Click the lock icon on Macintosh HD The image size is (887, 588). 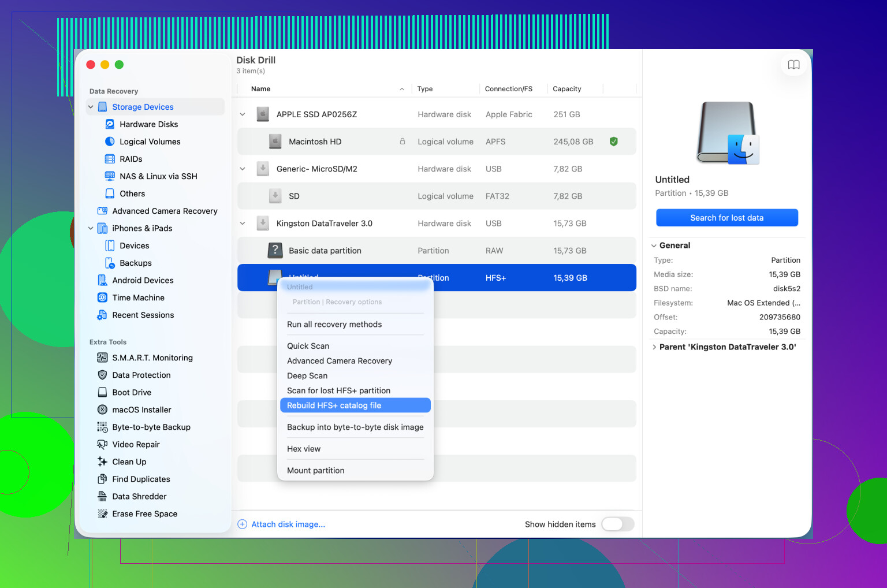(402, 142)
